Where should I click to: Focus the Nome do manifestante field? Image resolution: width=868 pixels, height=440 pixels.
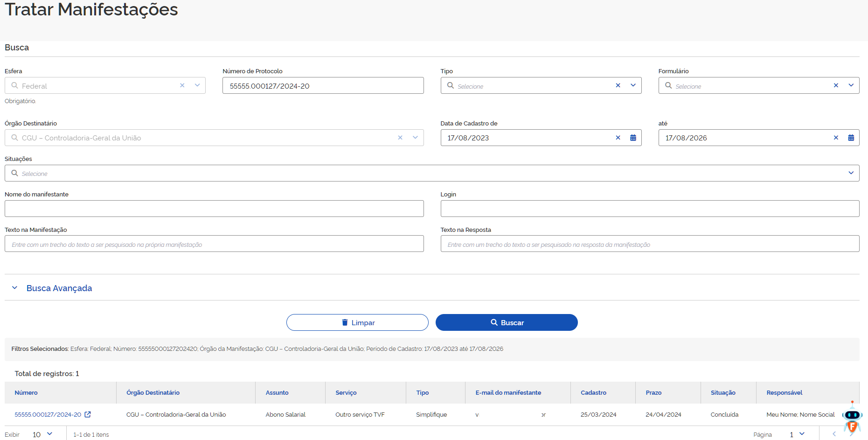tap(214, 209)
